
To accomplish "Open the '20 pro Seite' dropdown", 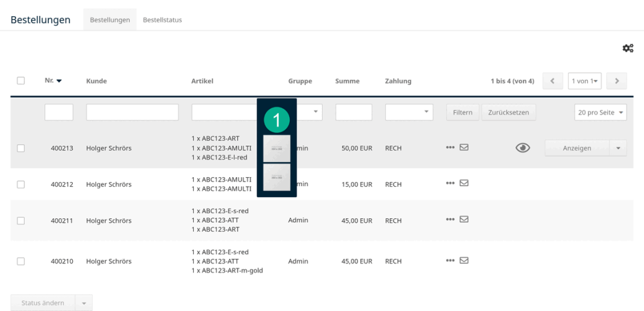I will click(600, 112).
